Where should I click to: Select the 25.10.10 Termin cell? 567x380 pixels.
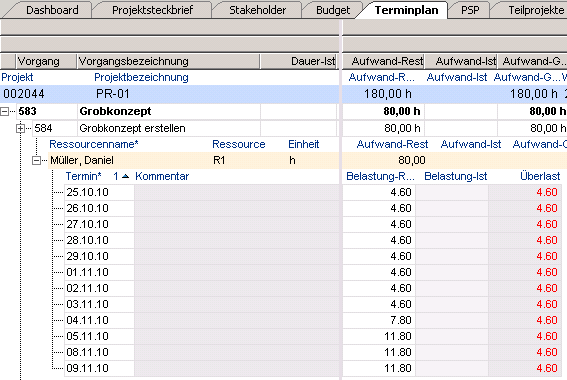tap(99, 192)
